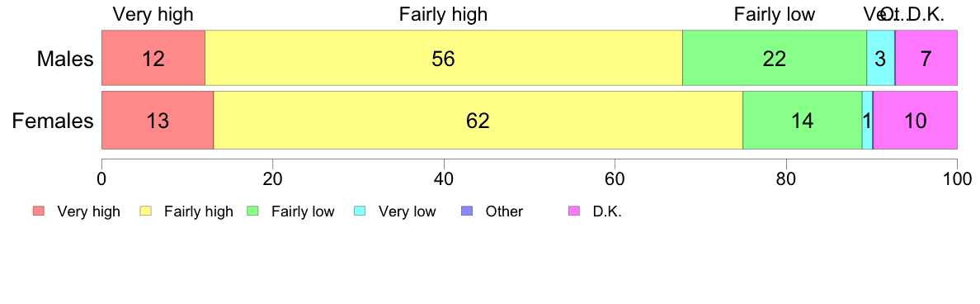Select the Females red segment labeled 13
This screenshot has width=980, height=304.
(158, 120)
